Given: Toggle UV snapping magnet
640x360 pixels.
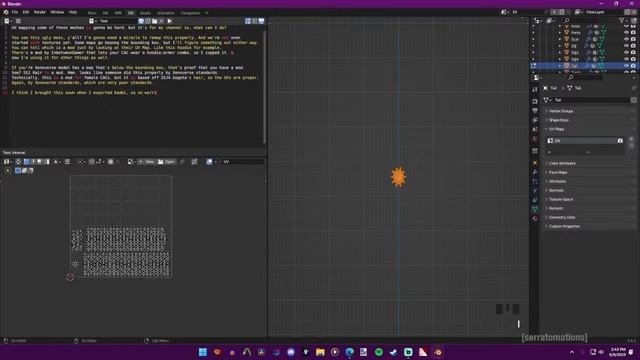Looking at the screenshot, I should [91, 162].
